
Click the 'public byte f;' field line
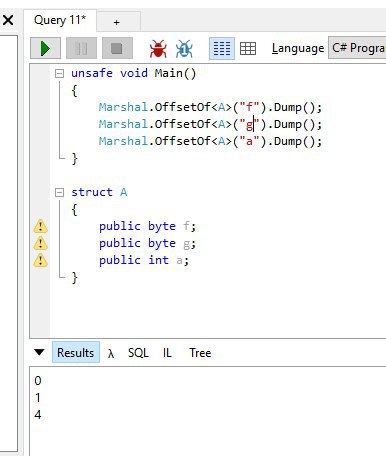click(x=147, y=226)
